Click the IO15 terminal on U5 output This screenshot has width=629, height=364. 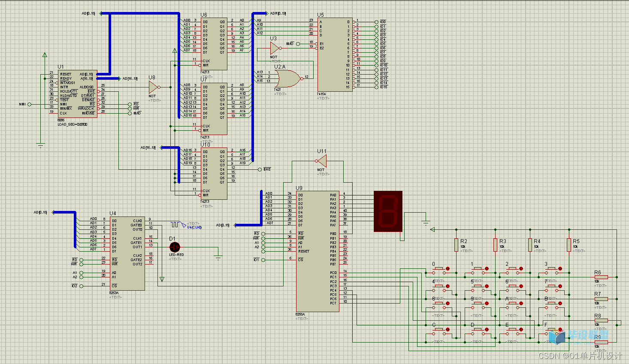point(376,87)
